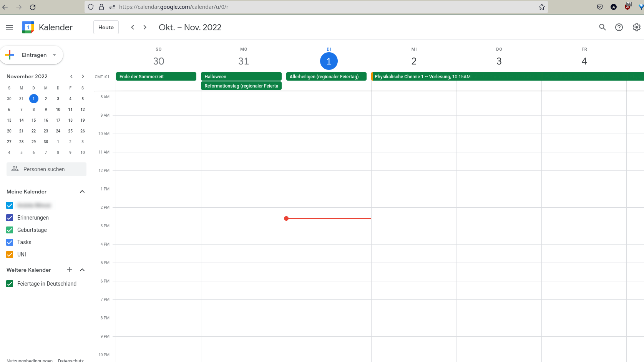644x362 pixels.
Task: Click the Google Calendar logo
Action: (x=28, y=27)
